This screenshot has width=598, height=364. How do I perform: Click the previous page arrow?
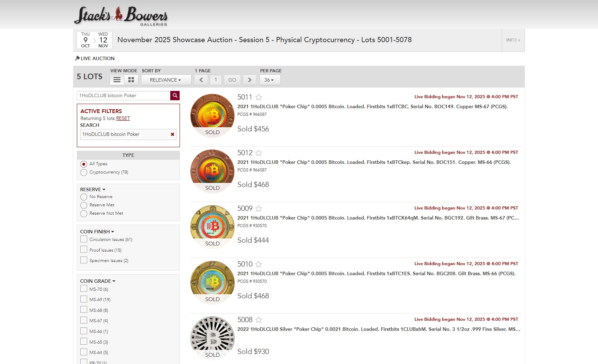201,80
